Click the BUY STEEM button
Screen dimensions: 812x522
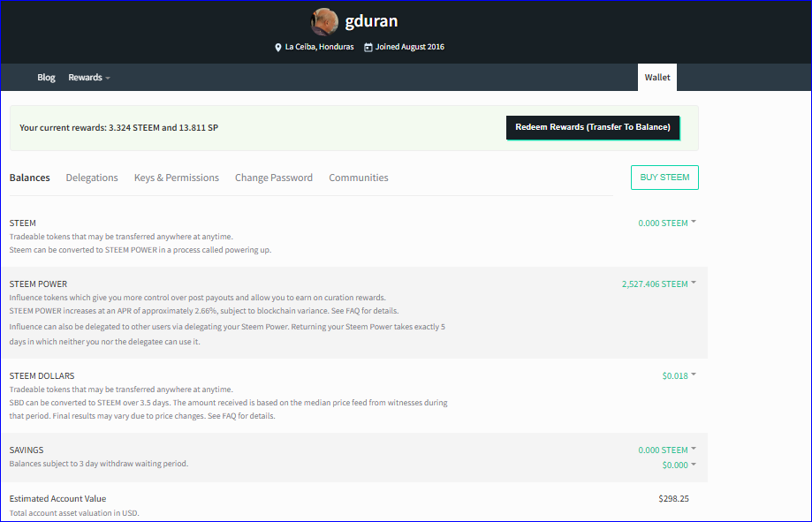click(664, 178)
